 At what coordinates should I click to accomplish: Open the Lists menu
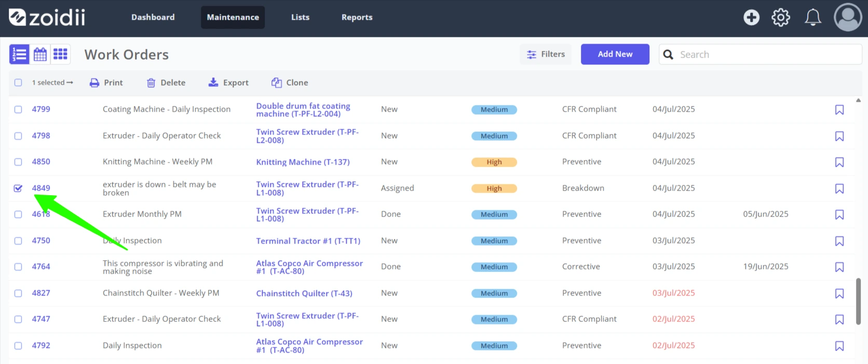pyautogui.click(x=300, y=17)
